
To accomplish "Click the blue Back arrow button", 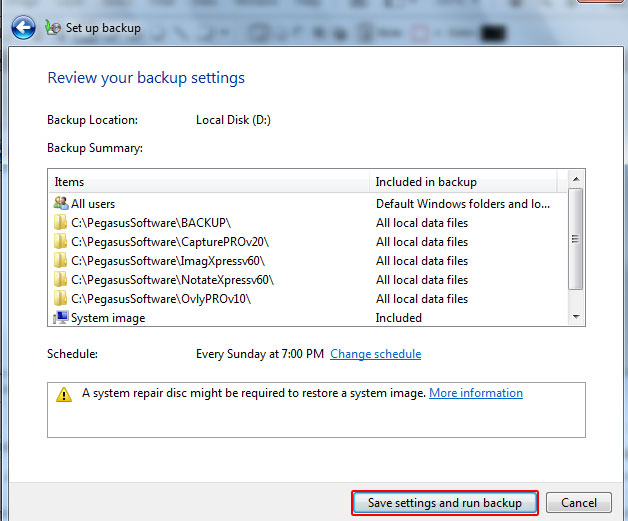I will 23,28.
